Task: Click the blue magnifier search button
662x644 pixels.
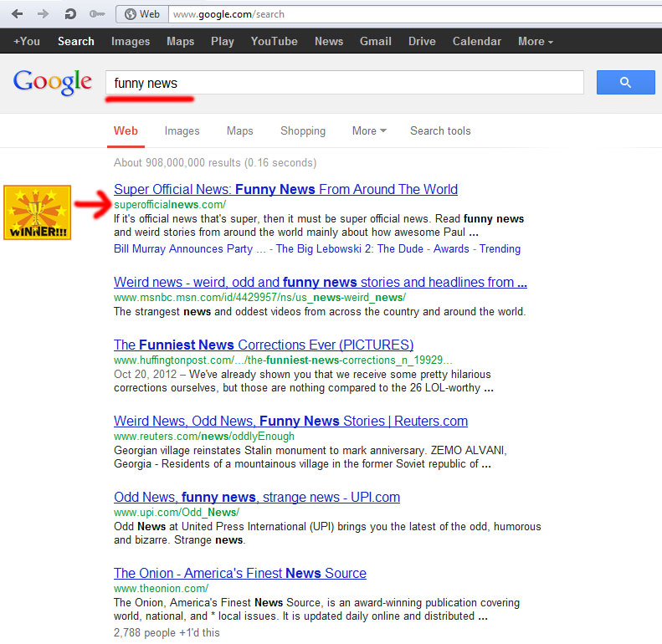Action: (x=625, y=82)
